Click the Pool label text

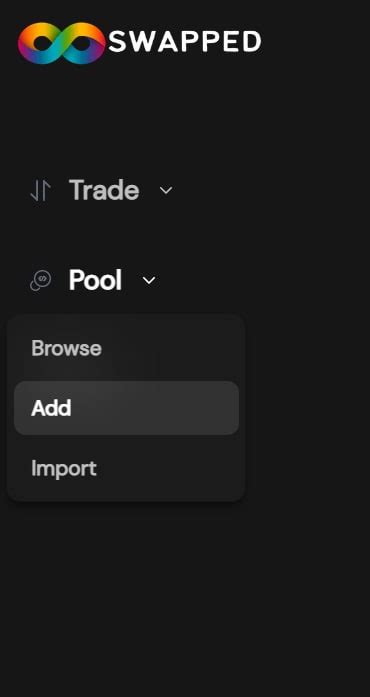(95, 280)
